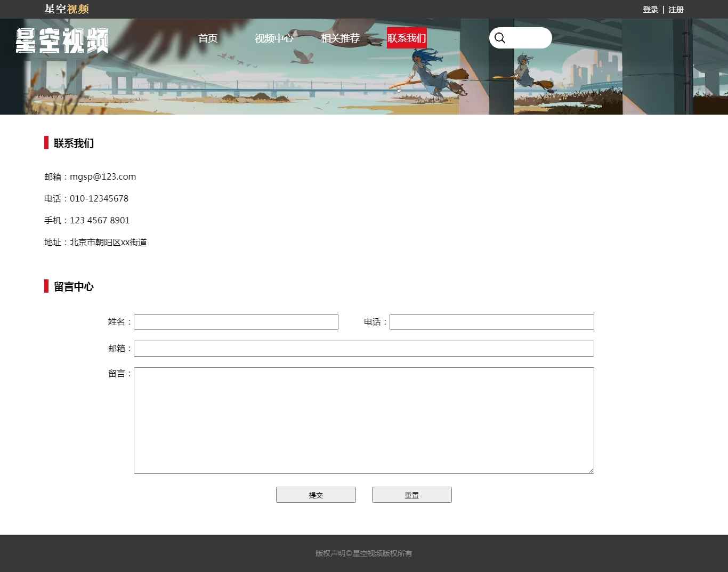
Task: Click into the 电话 input field
Action: pyautogui.click(x=491, y=322)
